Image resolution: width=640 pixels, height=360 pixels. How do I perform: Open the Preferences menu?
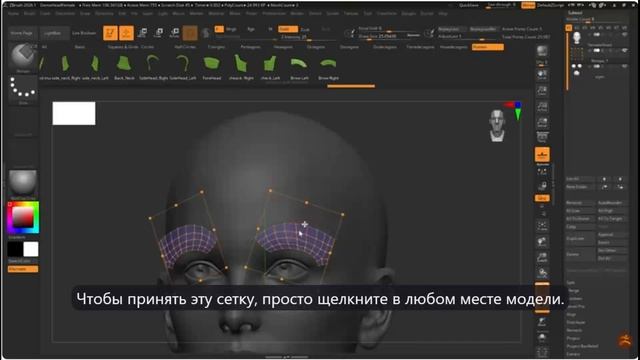pos(274,13)
